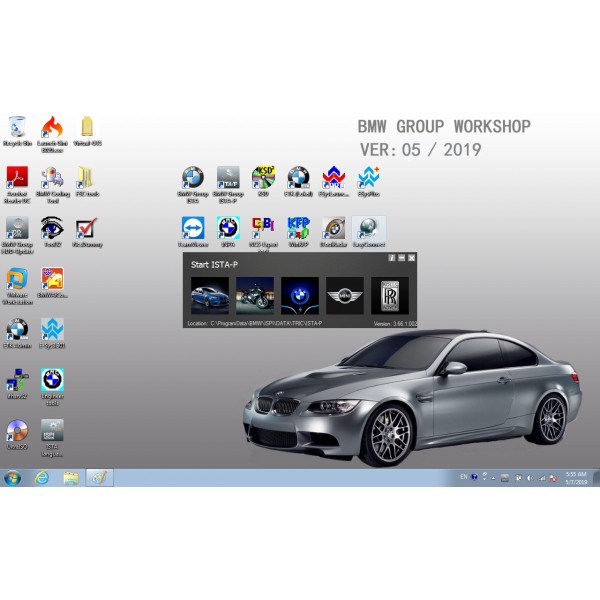Launch the WinKFP shortcut
600x600 pixels.
[298, 232]
